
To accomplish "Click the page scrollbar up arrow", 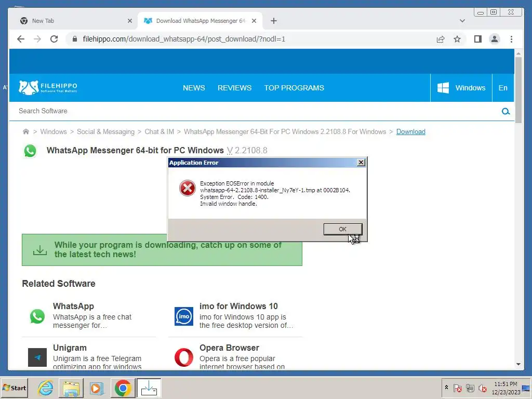I will click(518, 54).
